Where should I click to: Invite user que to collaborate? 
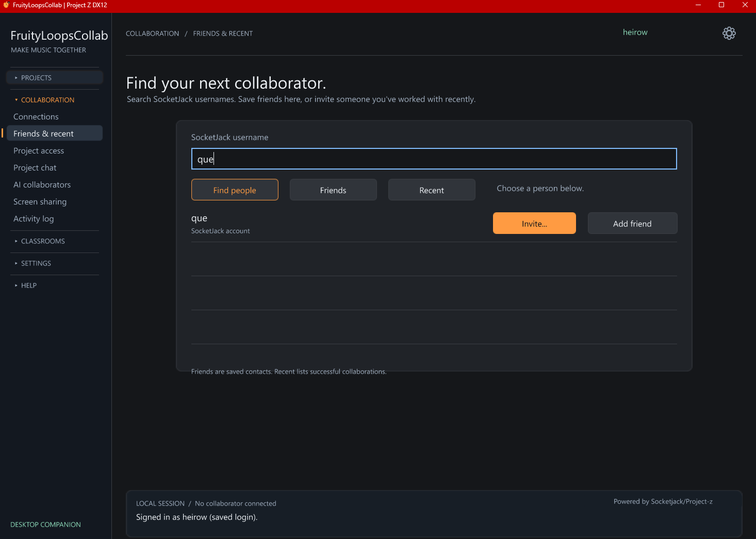coord(534,224)
